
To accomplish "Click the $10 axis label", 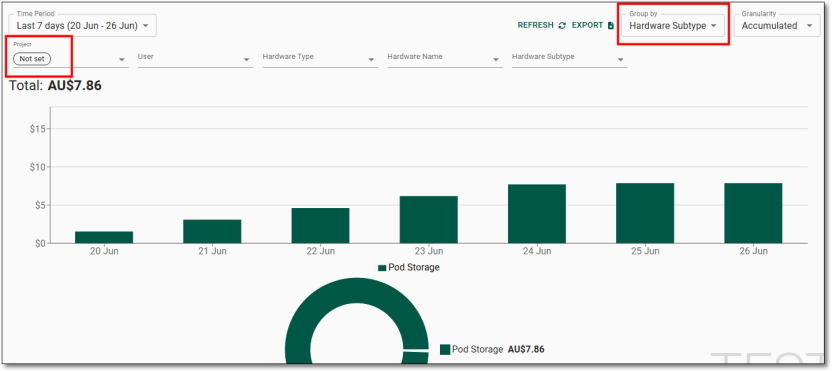I will (39, 167).
